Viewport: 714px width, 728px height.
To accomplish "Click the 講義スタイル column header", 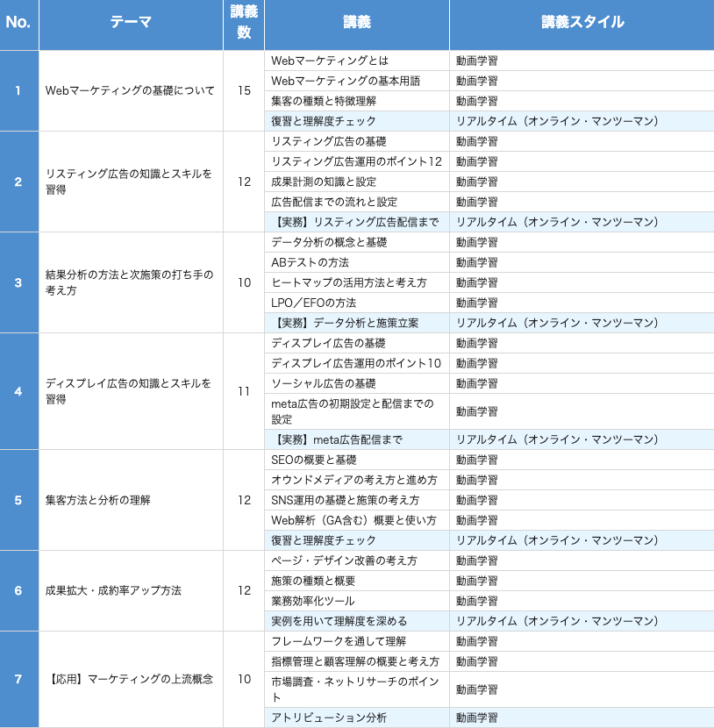I will (582, 25).
